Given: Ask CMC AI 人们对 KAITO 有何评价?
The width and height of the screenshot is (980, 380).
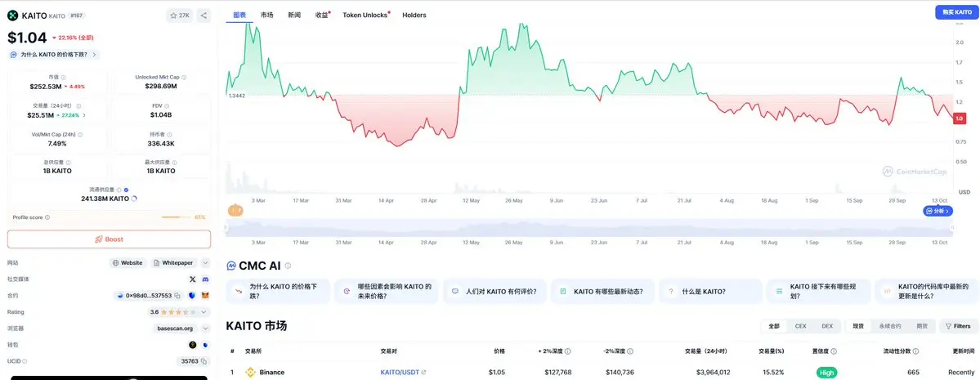Looking at the screenshot, I should (x=494, y=291).
